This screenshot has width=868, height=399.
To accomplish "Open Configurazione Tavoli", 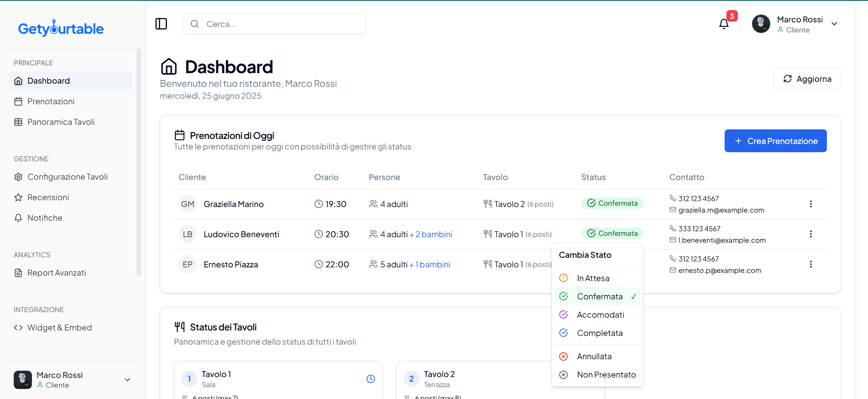I will pyautogui.click(x=70, y=177).
